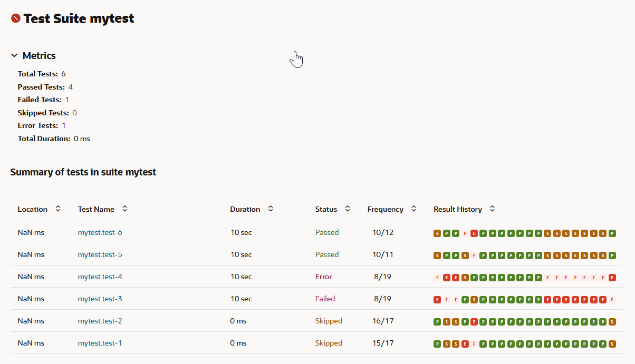This screenshot has height=364, width=635.
Task: Open the mytest.test-6 link
Action: [x=100, y=232]
